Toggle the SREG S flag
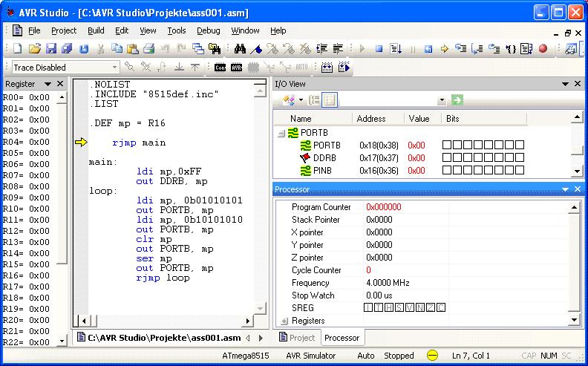 [x=399, y=308]
